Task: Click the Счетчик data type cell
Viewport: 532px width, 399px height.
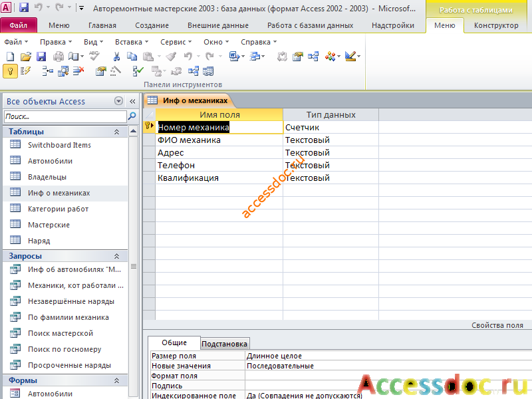Action: (331, 128)
